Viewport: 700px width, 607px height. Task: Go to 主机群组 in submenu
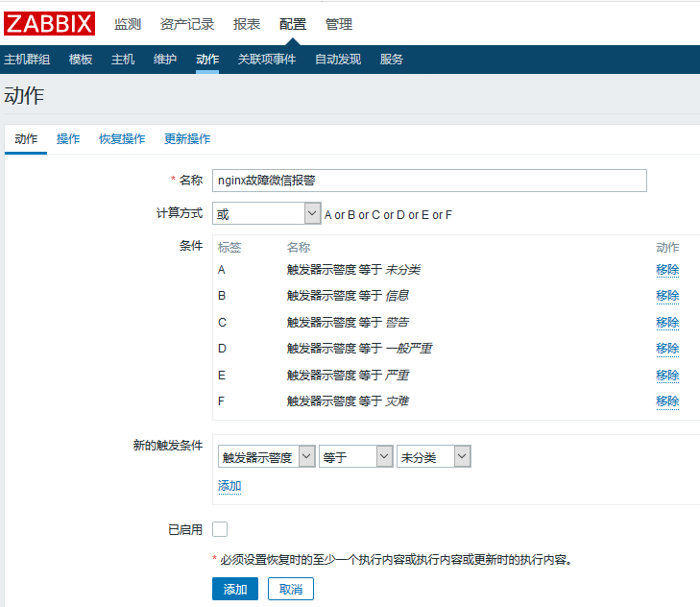pyautogui.click(x=27, y=60)
